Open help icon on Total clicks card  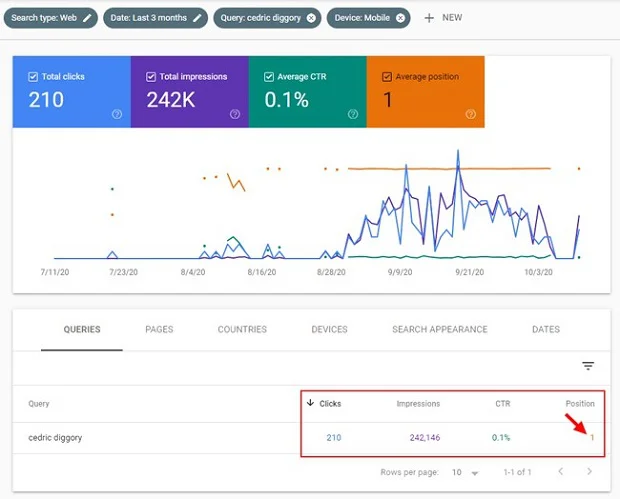coord(117,114)
